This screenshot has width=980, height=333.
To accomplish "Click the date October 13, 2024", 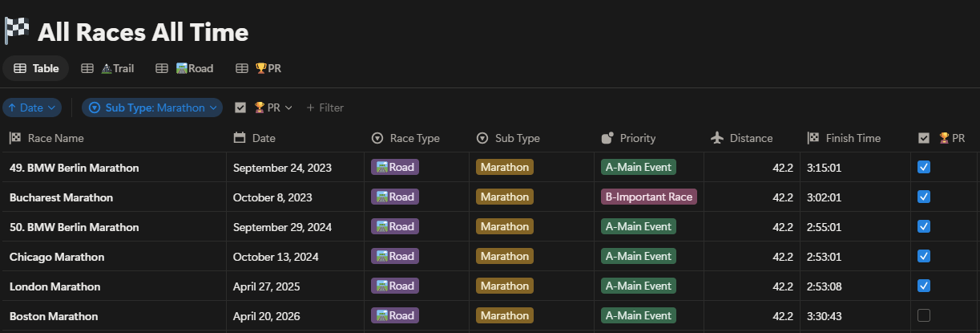I will coord(276,257).
